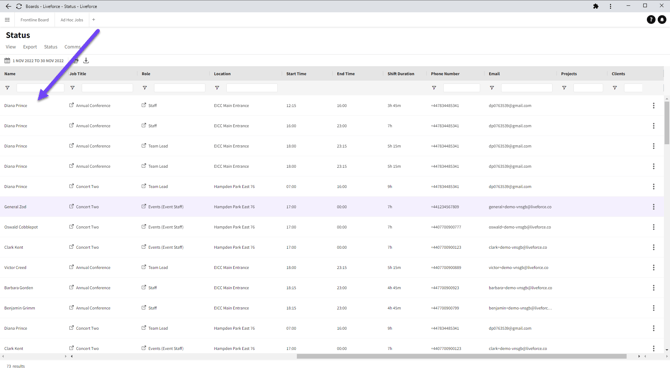The width and height of the screenshot is (670, 372).
Task: Open the browser extensions puzzle icon
Action: 596,6
